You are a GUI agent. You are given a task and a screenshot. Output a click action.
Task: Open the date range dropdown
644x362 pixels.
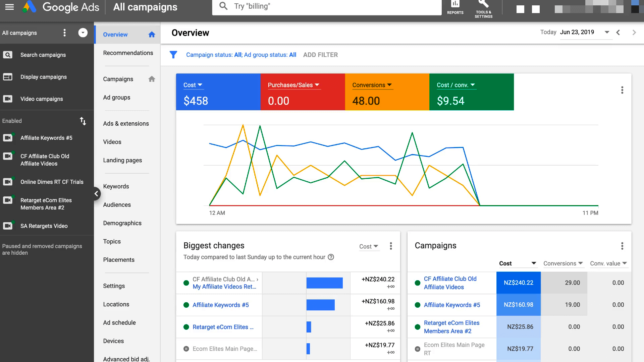[586, 32]
